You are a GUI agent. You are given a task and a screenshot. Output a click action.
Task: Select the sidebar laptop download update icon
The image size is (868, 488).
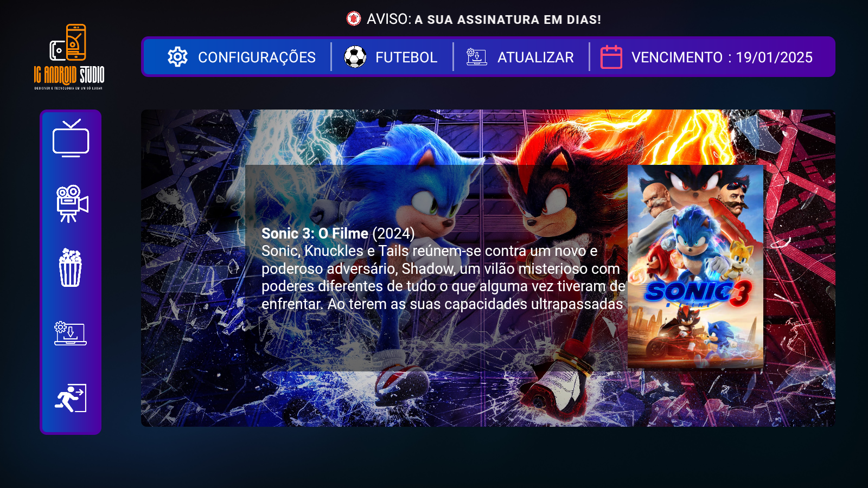pos(71,333)
